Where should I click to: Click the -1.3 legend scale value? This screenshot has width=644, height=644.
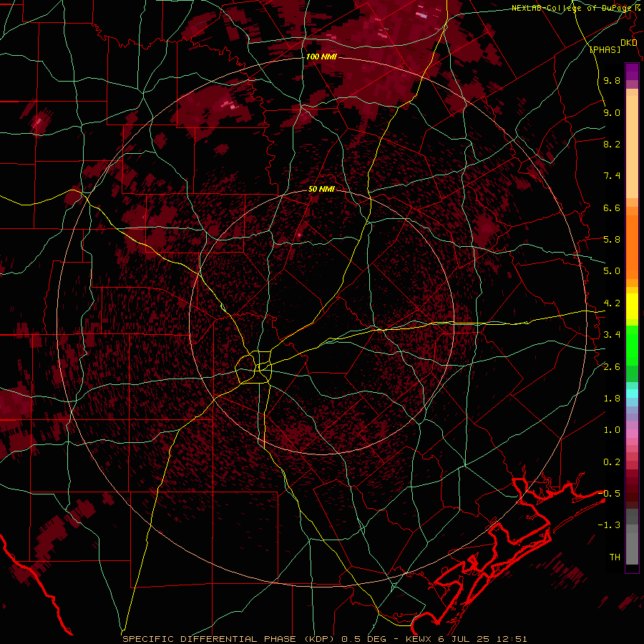[x=609, y=525]
